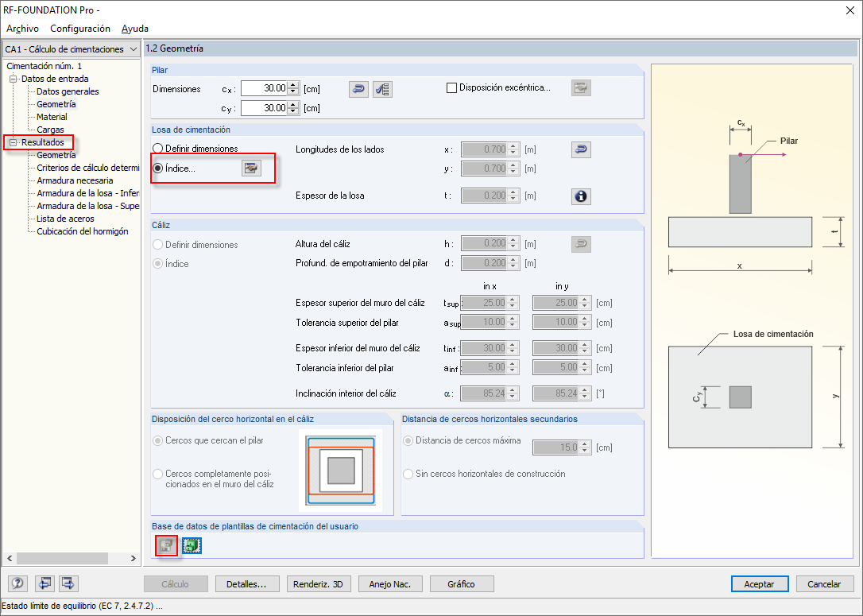The width and height of the screenshot is (863, 616).
Task: Collapse the Resultados tree node
Action: pos(14,142)
